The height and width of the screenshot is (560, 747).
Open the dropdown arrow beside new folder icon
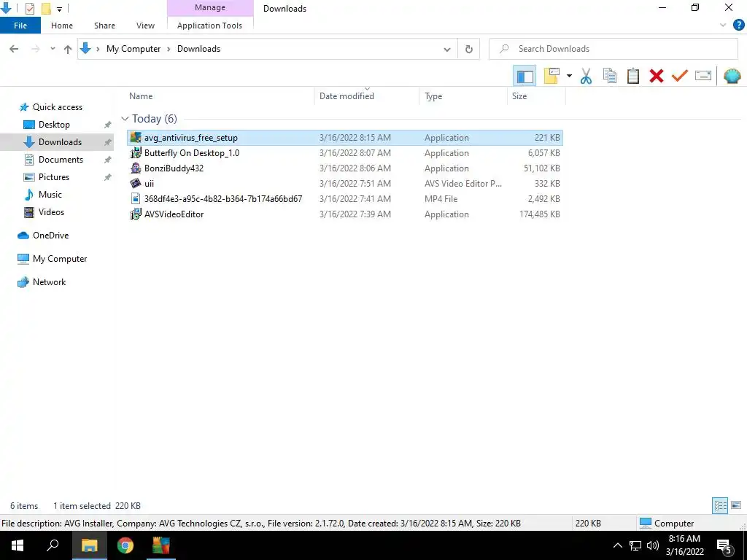569,76
